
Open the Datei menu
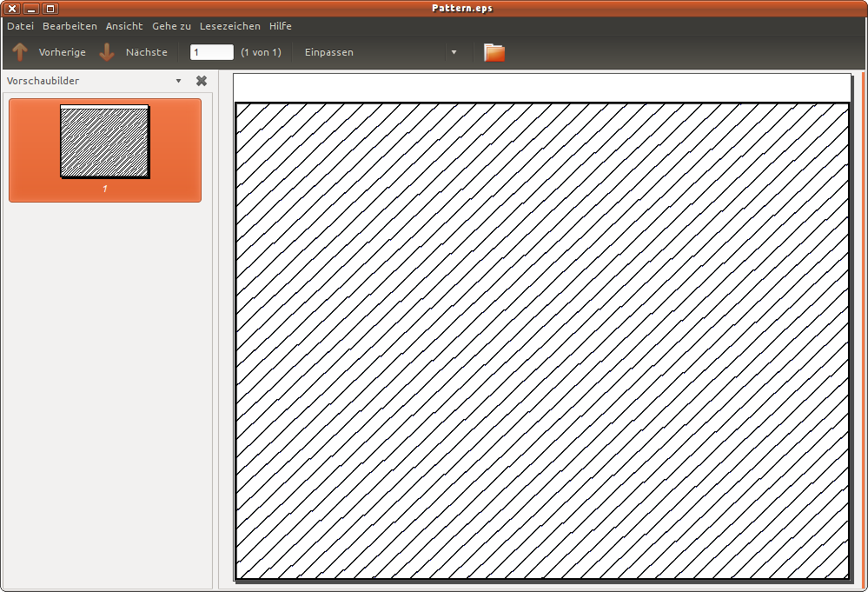(x=20, y=26)
